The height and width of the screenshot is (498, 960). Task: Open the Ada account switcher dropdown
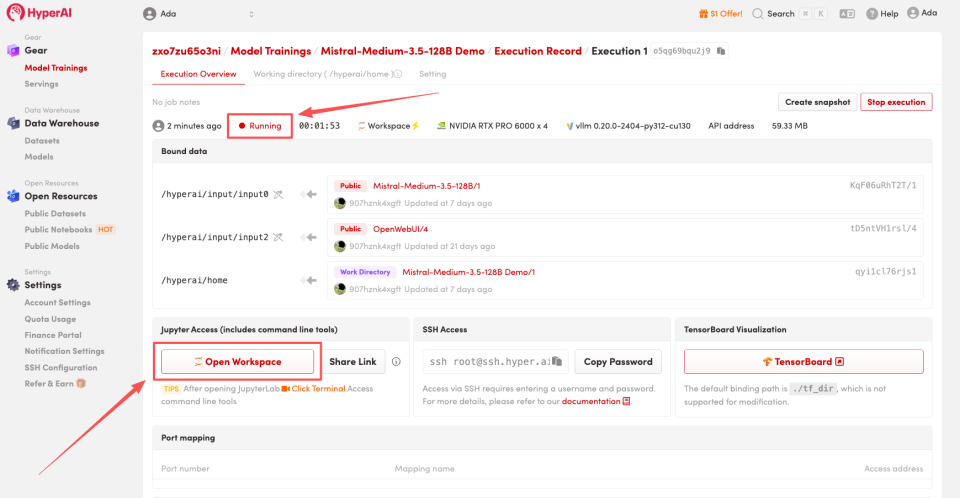[198, 13]
